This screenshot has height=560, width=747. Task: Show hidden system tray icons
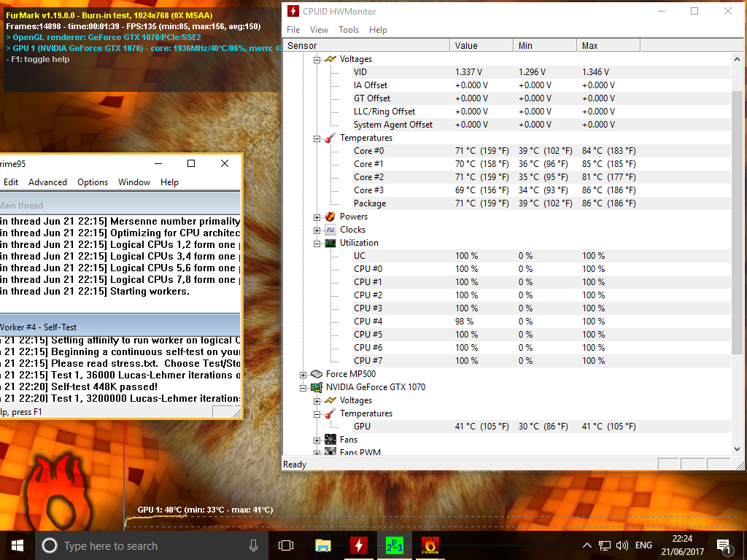tap(587, 545)
